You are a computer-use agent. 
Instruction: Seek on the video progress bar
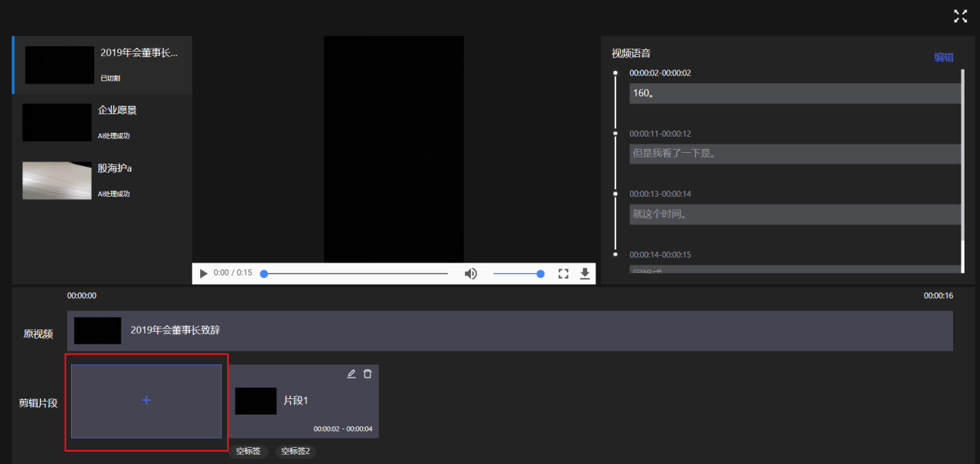coord(355,273)
